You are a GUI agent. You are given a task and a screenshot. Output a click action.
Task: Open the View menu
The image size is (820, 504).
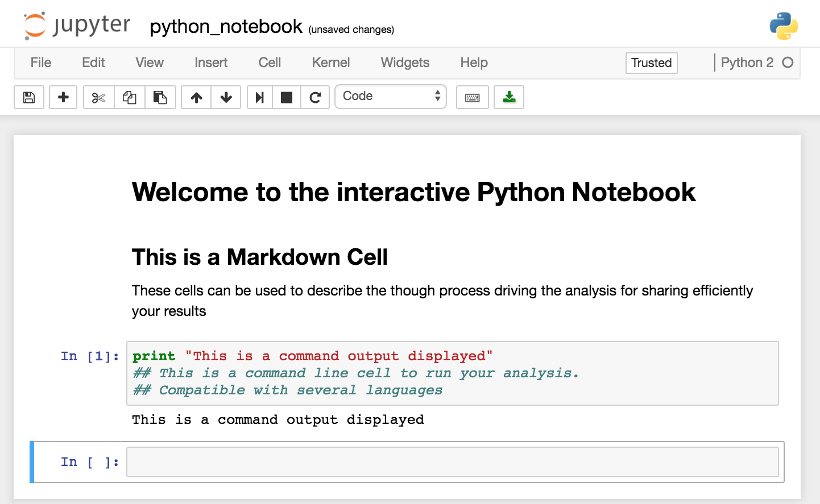coord(150,63)
